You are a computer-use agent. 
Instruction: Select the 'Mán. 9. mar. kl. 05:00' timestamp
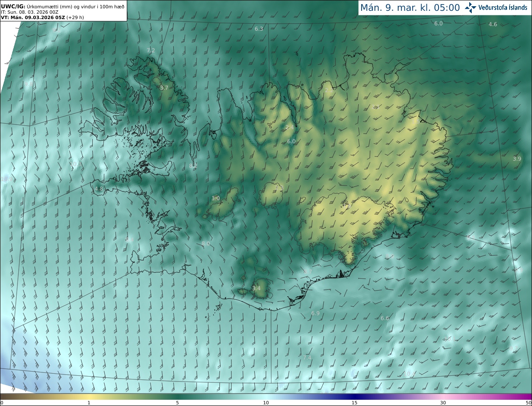410,7
